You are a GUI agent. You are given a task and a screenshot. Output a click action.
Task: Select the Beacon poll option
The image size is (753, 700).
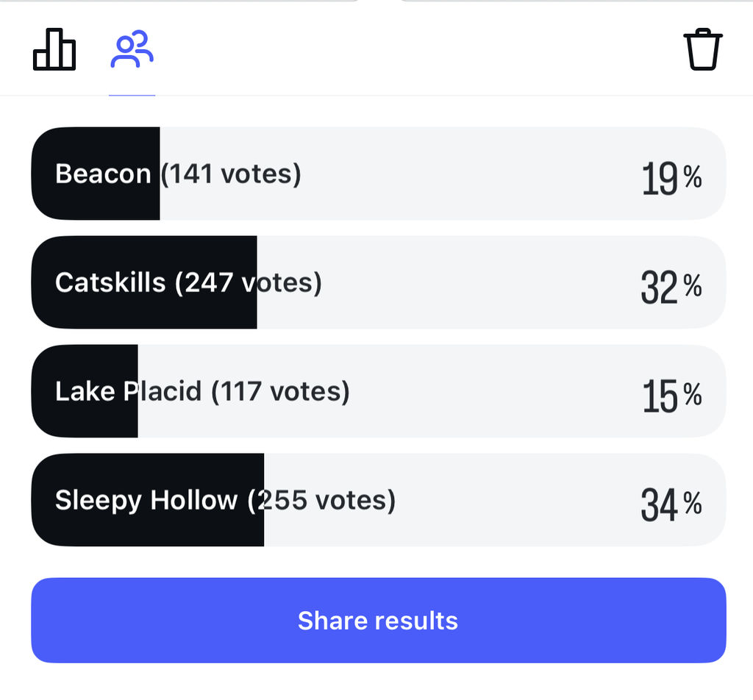[378, 174]
